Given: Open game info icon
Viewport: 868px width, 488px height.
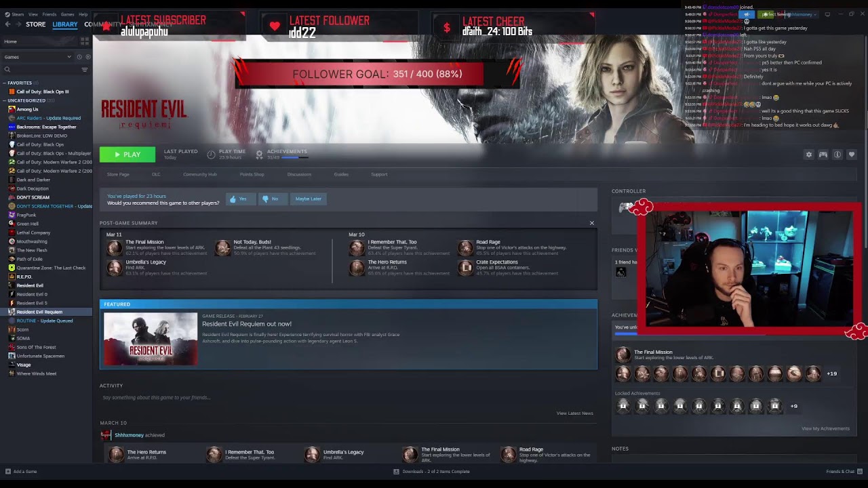Looking at the screenshot, I should pos(837,155).
